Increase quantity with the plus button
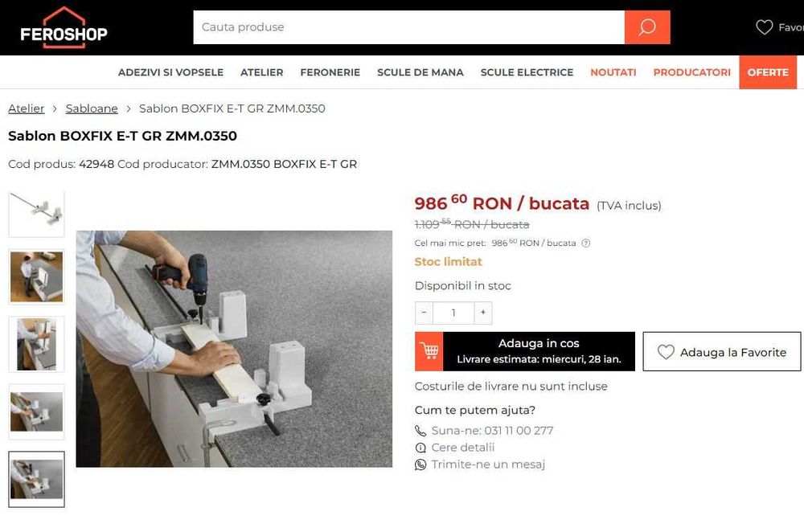804x532 pixels. click(x=483, y=313)
